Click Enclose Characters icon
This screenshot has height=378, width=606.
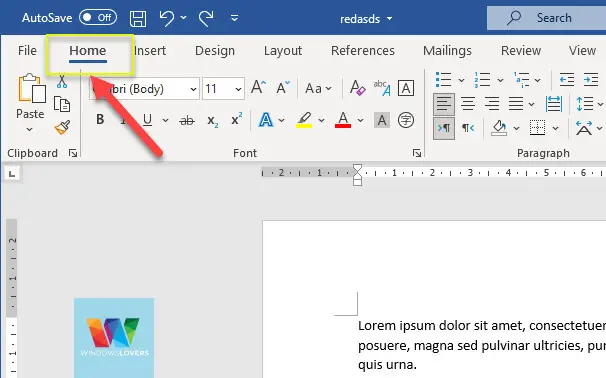[406, 120]
